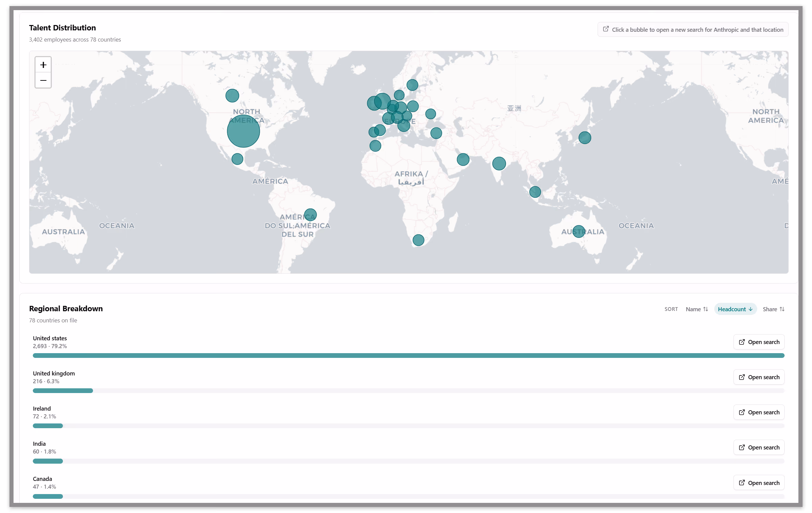This screenshot has width=812, height=513.
Task: Click '3,402 employees across 78 countries' text
Action: coord(75,40)
